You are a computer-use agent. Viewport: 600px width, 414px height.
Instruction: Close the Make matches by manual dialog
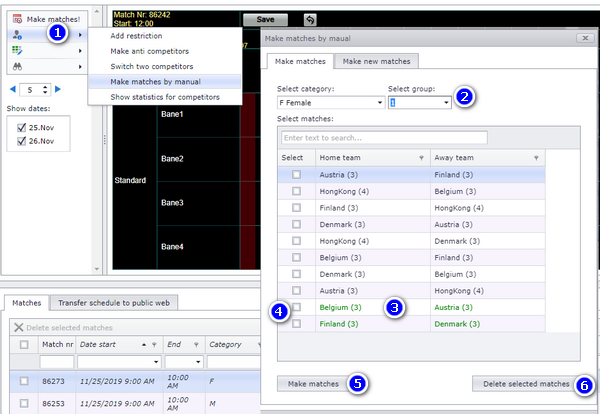coord(585,38)
